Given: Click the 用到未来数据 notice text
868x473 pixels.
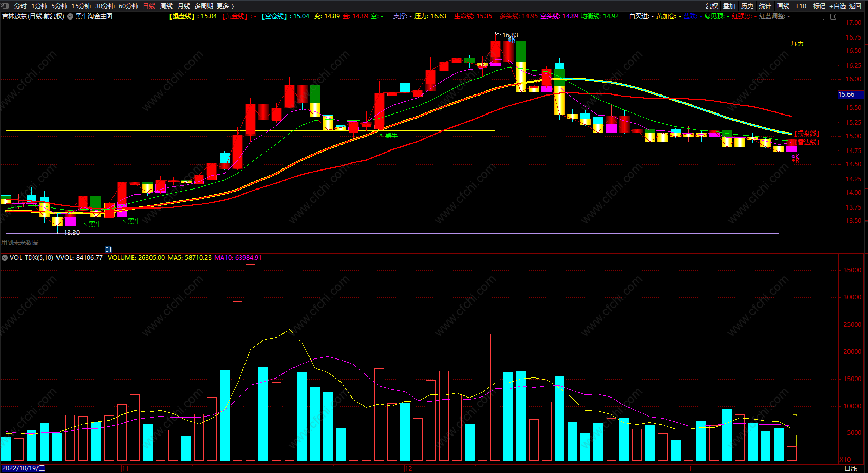Looking at the screenshot, I should (20, 242).
